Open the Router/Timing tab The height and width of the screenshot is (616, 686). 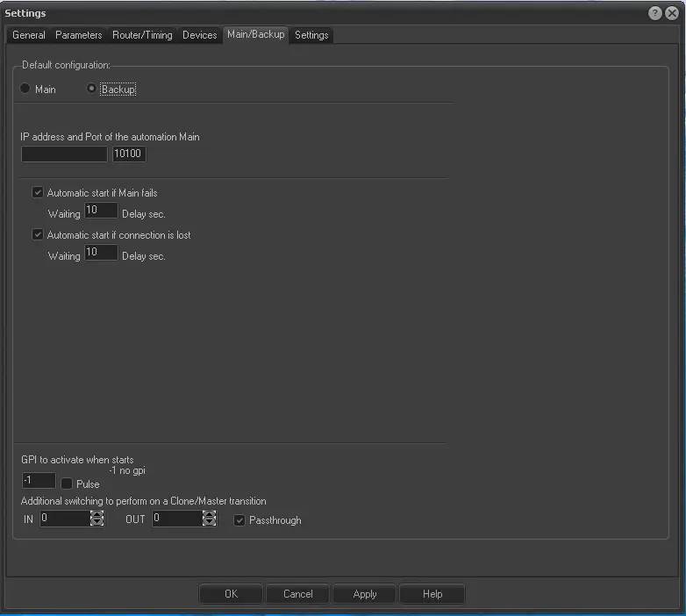pos(142,35)
